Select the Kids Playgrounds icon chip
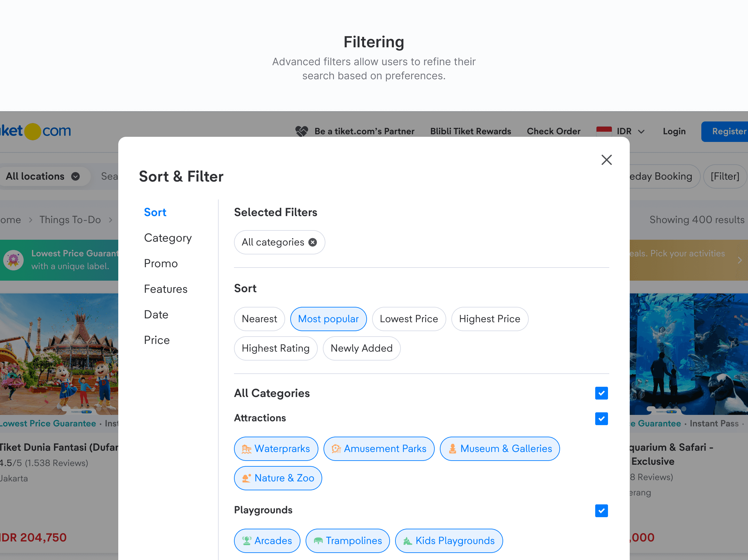 click(449, 541)
